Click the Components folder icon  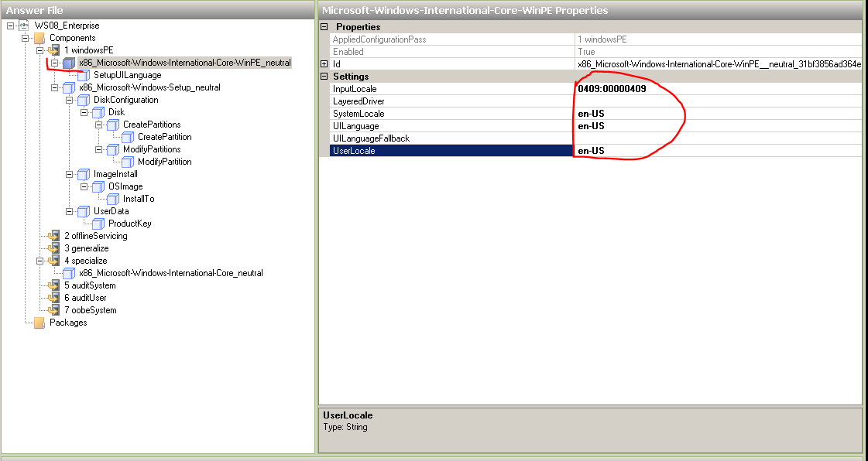click(x=39, y=38)
